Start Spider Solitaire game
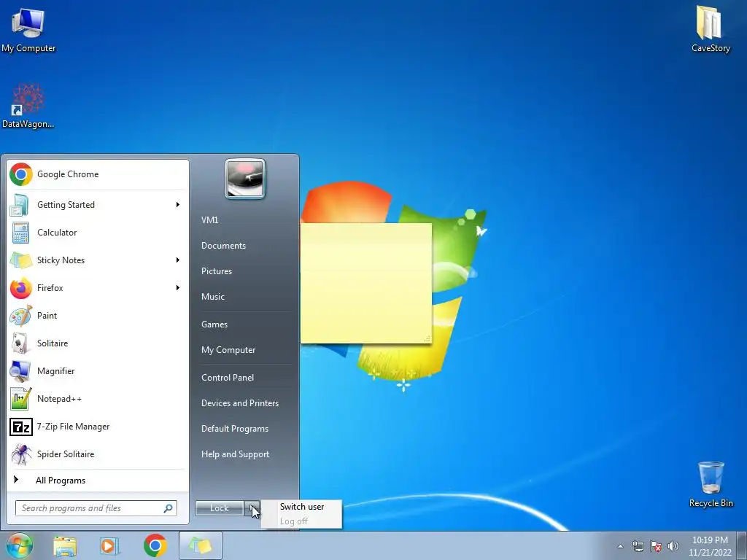 (98, 454)
